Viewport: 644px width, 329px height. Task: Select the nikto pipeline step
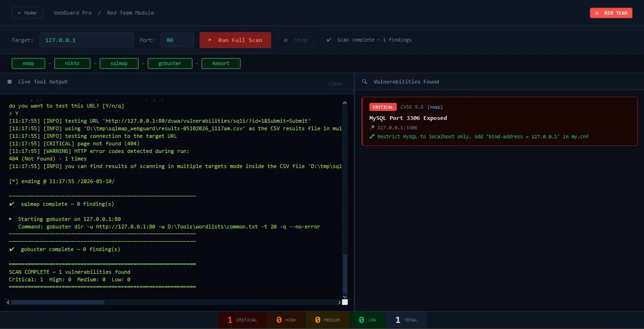pyautogui.click(x=72, y=63)
